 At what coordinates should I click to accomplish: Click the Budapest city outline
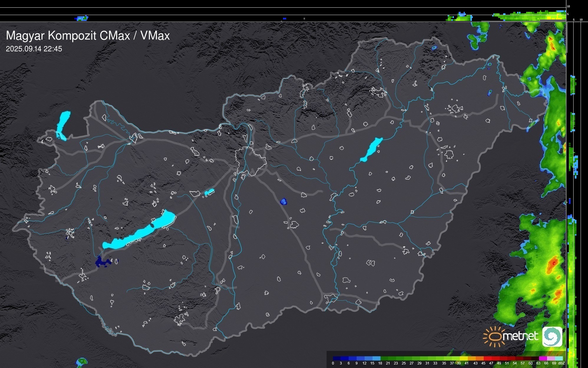[251, 161]
